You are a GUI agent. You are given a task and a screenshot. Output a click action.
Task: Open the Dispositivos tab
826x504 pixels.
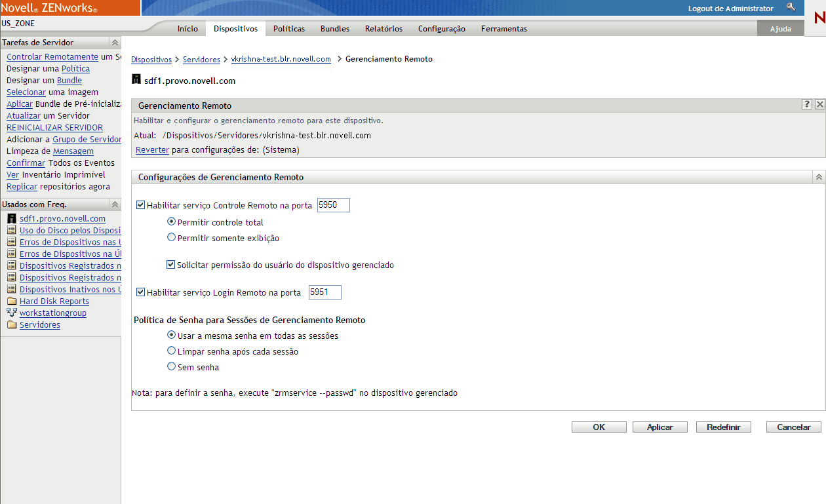click(x=236, y=29)
